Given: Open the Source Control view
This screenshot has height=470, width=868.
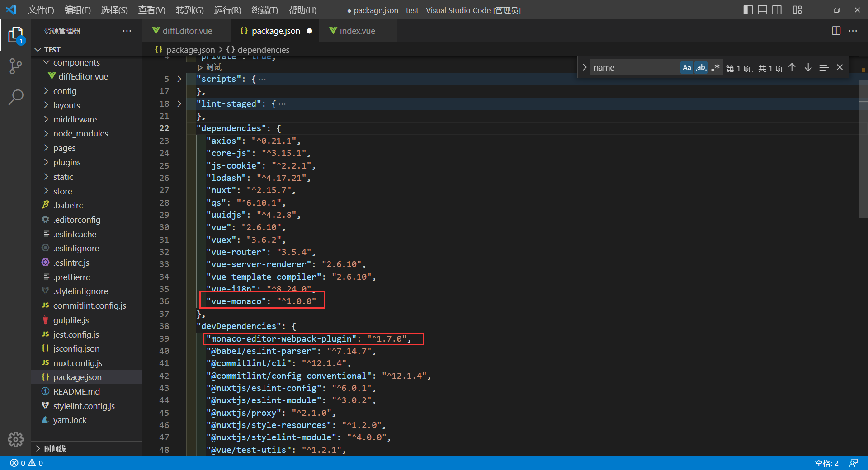Looking at the screenshot, I should (15, 66).
